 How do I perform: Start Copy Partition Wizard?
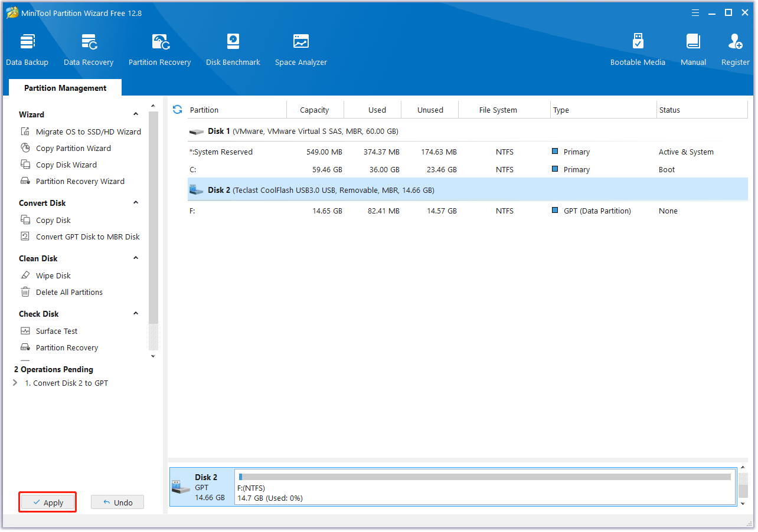(x=73, y=148)
